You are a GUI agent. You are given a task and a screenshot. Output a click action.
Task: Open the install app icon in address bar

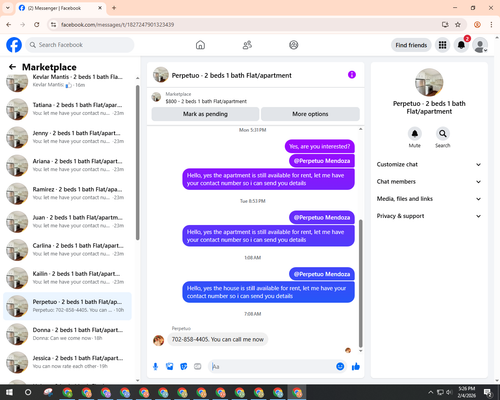click(x=445, y=25)
